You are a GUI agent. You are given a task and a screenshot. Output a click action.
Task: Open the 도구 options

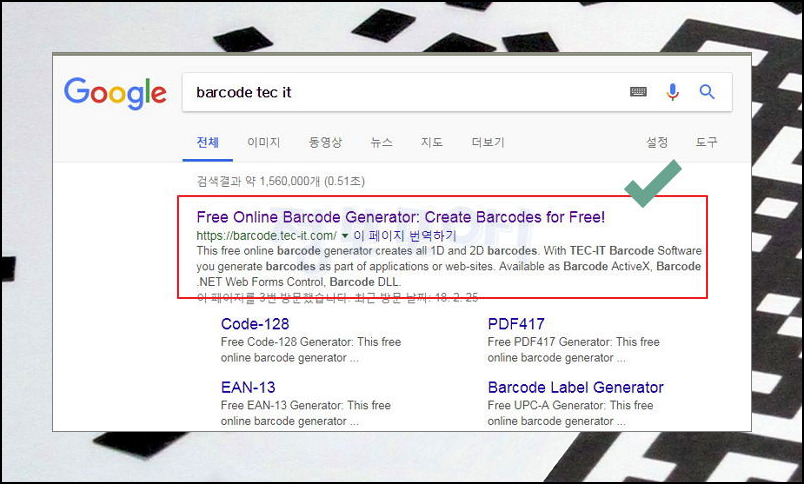(x=707, y=142)
